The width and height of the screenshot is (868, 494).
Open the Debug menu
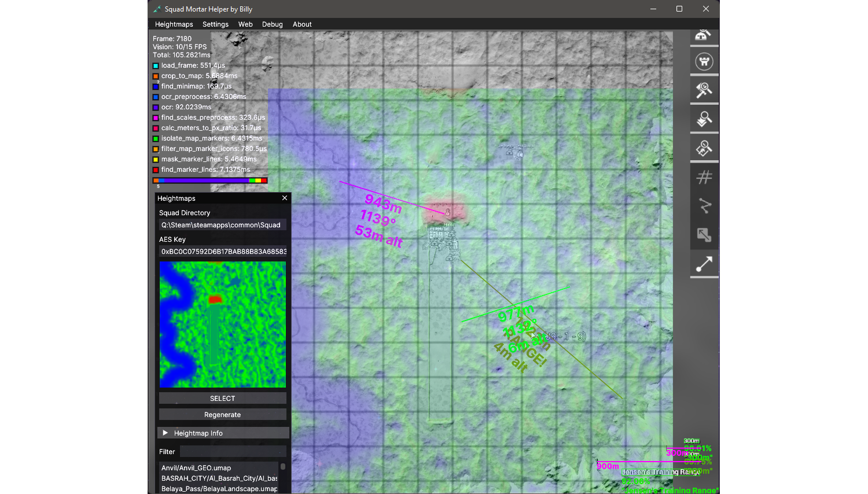click(x=272, y=24)
